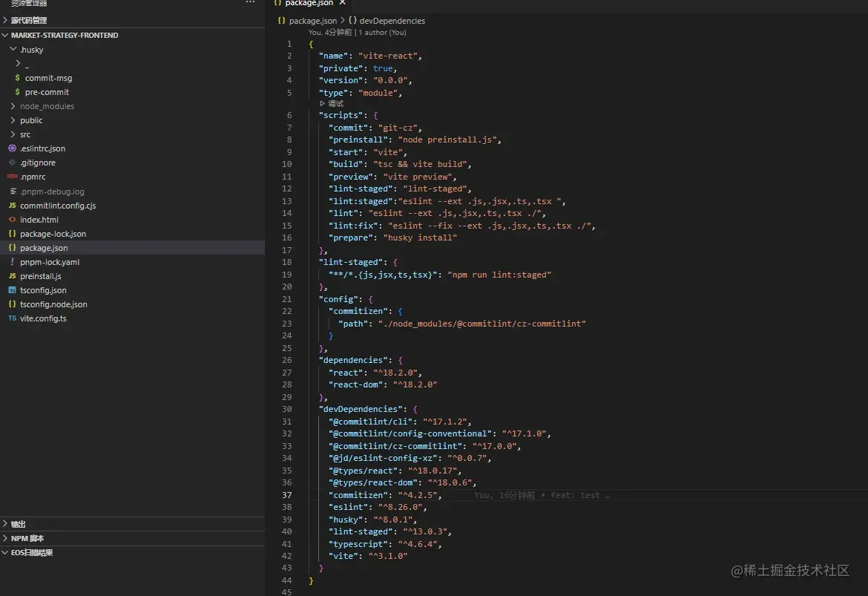
Task: Click the HTML icon beside index.html
Action: coord(12,220)
